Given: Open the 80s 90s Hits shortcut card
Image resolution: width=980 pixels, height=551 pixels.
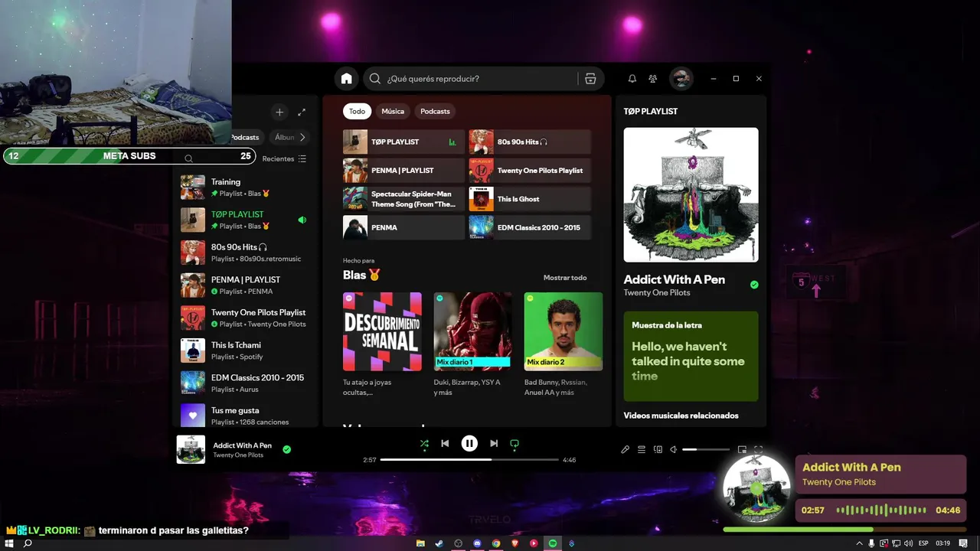Looking at the screenshot, I should pos(530,142).
